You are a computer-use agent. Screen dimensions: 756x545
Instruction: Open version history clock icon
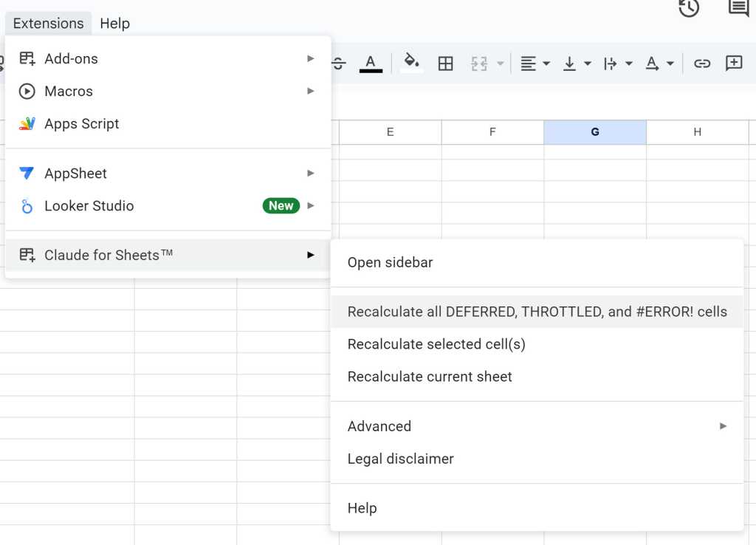click(689, 7)
